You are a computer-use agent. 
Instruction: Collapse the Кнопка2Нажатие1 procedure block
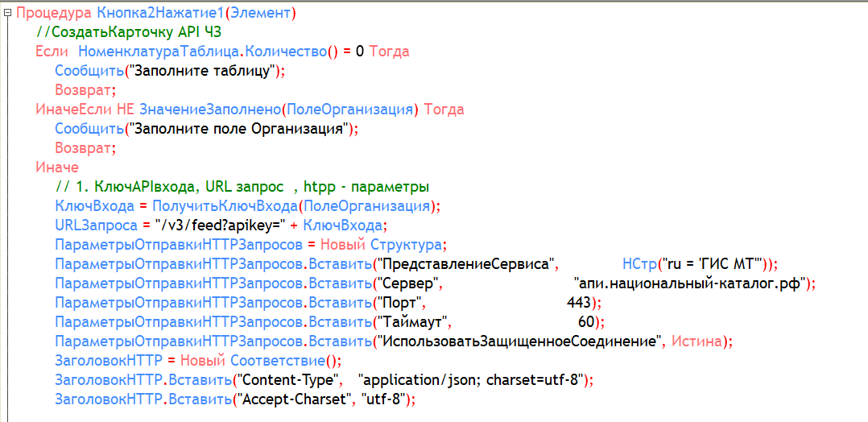coord(6,14)
